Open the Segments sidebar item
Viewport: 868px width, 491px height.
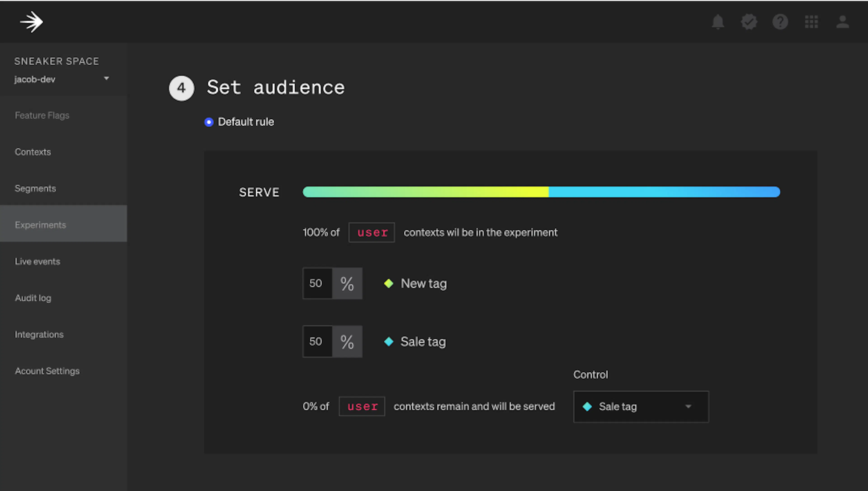(x=35, y=188)
